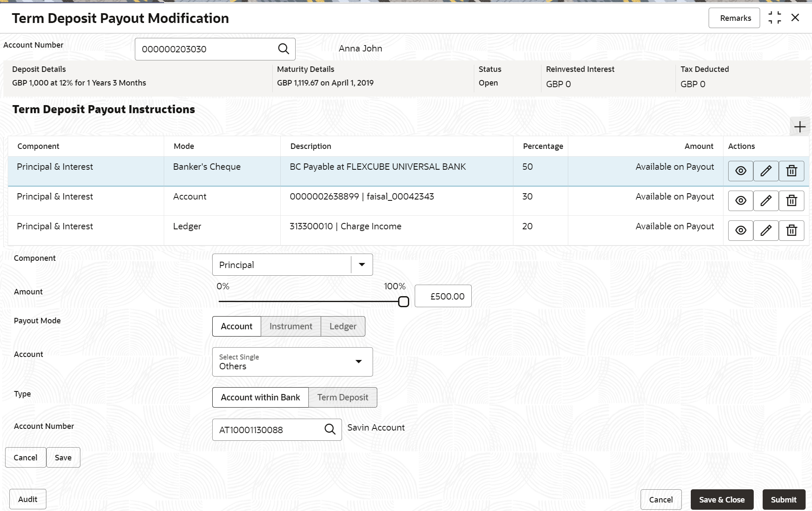Click the Savin Account name label
Image resolution: width=812 pixels, height=511 pixels.
(376, 428)
